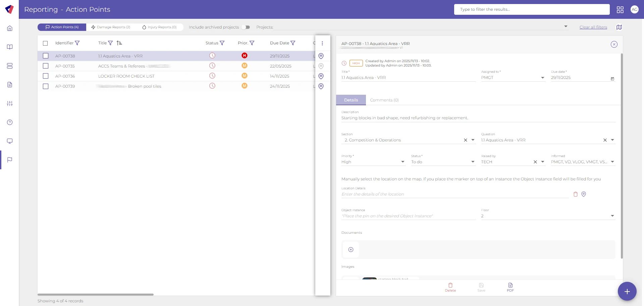
Task: Open the app grid launcher in the header
Action: point(620,9)
